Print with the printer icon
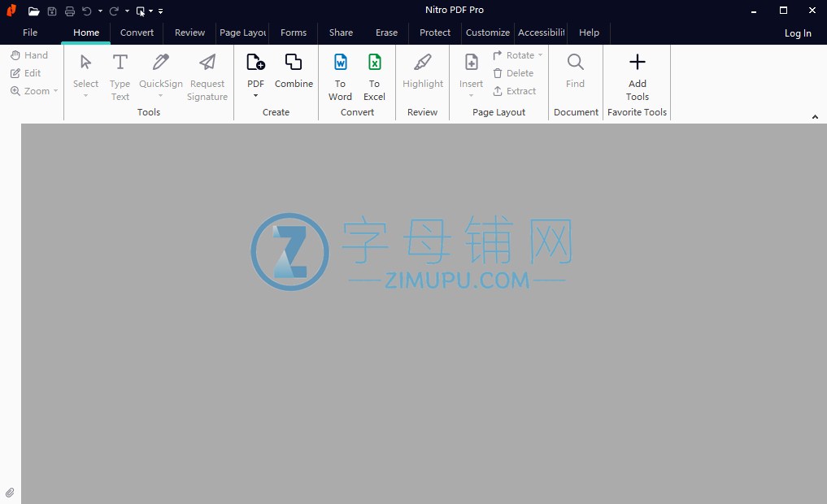Image resolution: width=827 pixels, height=504 pixels. click(70, 11)
